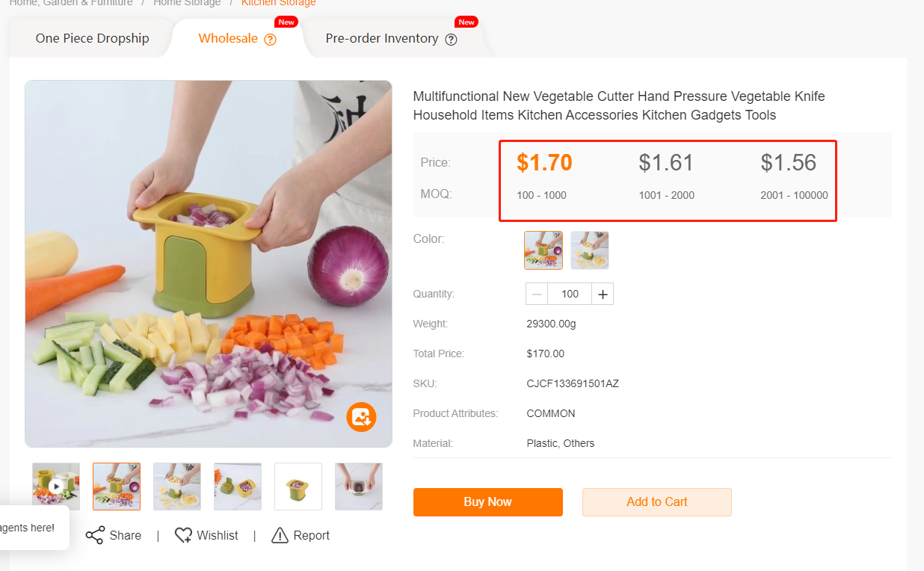Increase quantity with the plus button

point(603,294)
